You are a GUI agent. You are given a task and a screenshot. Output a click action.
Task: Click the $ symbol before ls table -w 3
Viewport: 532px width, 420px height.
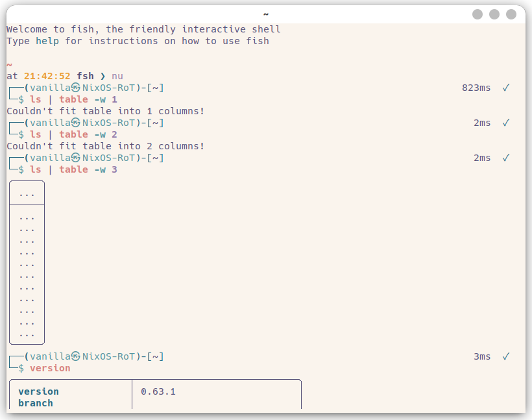(x=21, y=169)
